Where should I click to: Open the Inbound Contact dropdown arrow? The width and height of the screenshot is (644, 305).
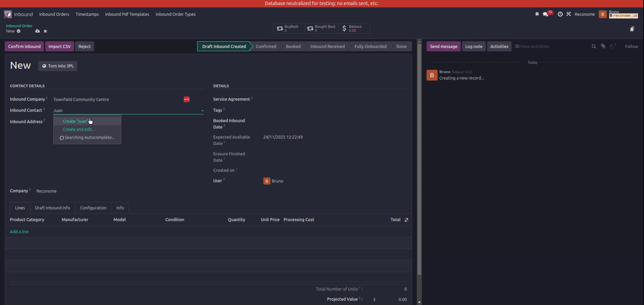tap(202, 110)
